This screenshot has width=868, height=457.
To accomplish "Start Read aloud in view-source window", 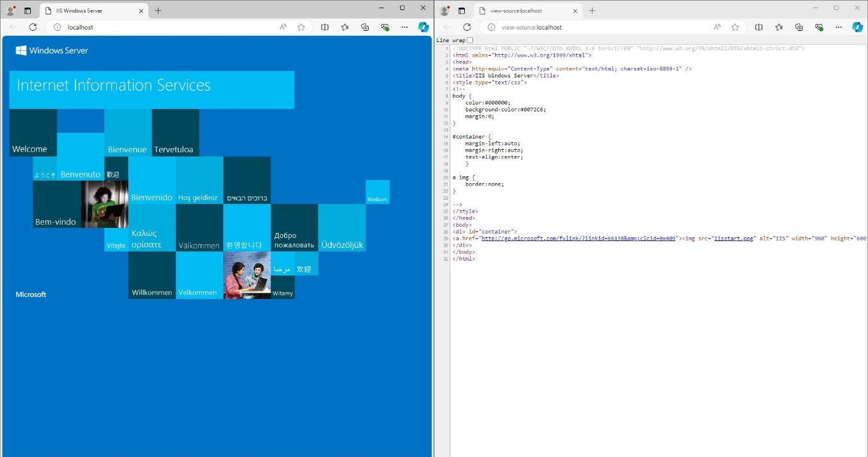I will (717, 27).
